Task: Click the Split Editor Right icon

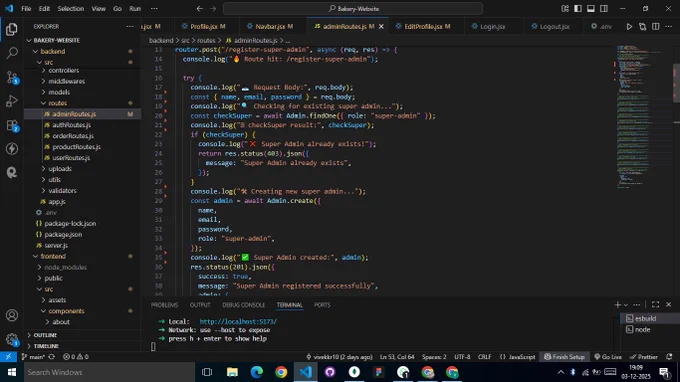Action: 656,27
